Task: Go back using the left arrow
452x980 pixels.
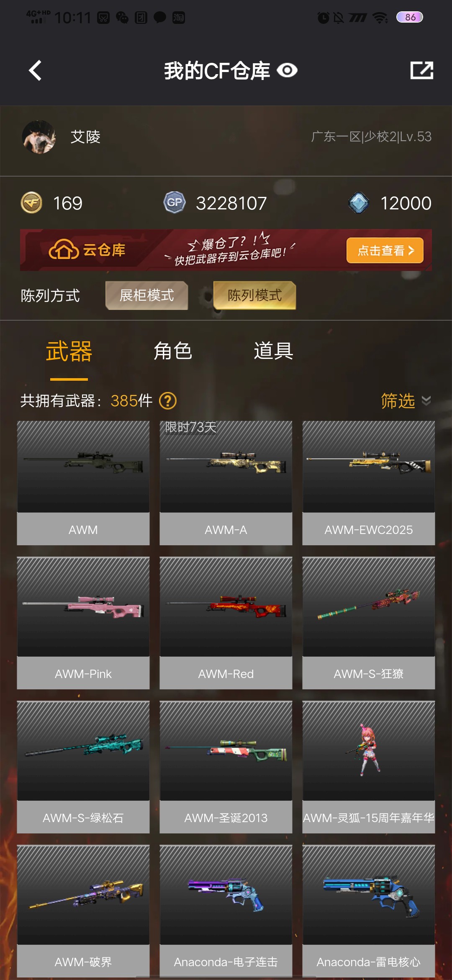Action: click(36, 70)
